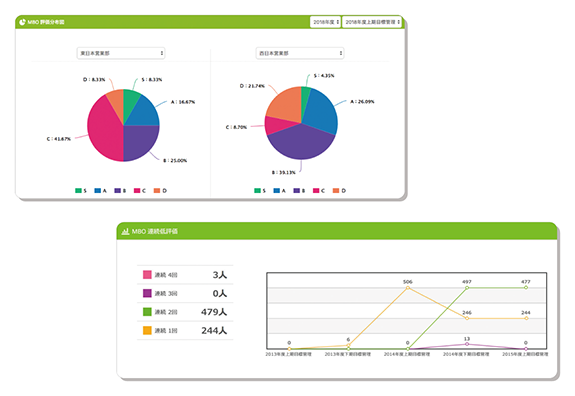Click the bar chart icon beside MBO 連続低評価

pos(125,231)
